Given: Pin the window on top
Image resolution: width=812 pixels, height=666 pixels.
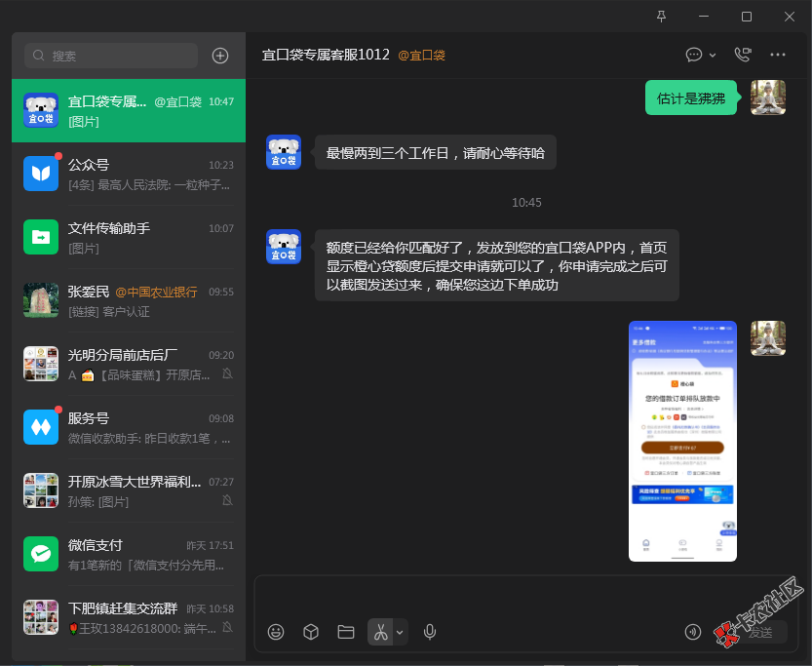Looking at the screenshot, I should click(x=661, y=17).
